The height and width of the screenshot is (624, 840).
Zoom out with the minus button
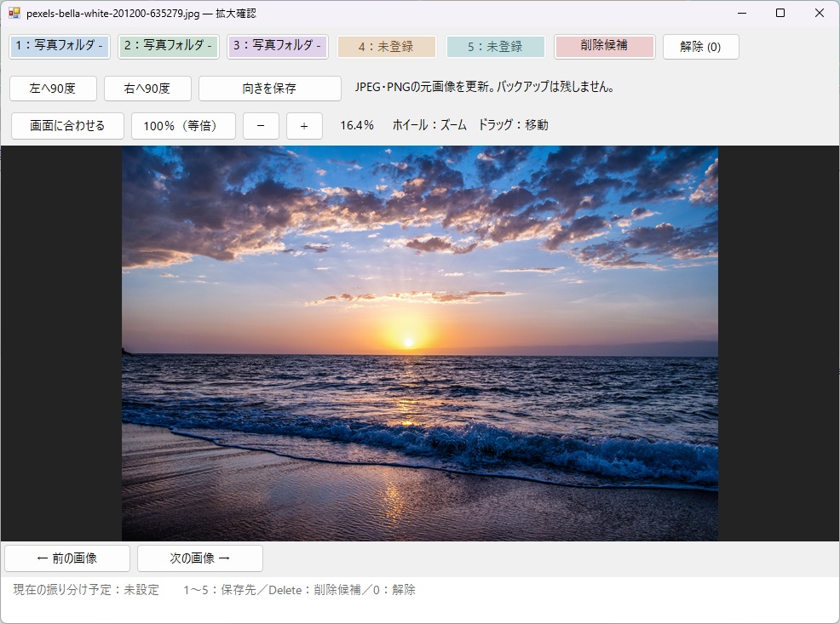pos(261,126)
